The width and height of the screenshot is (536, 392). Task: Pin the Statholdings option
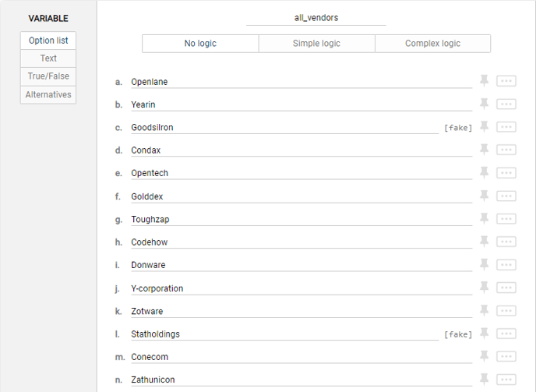click(485, 334)
